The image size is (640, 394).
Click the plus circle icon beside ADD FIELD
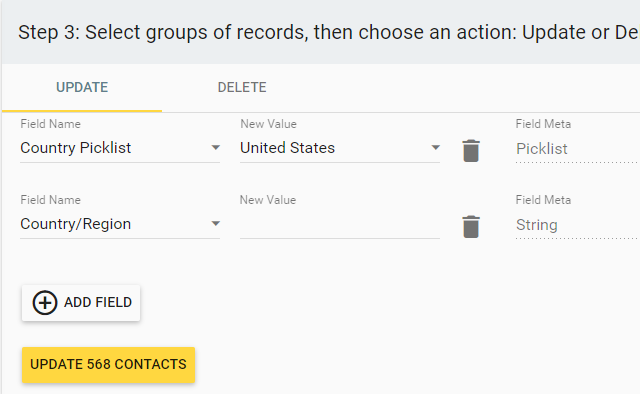coord(44,303)
